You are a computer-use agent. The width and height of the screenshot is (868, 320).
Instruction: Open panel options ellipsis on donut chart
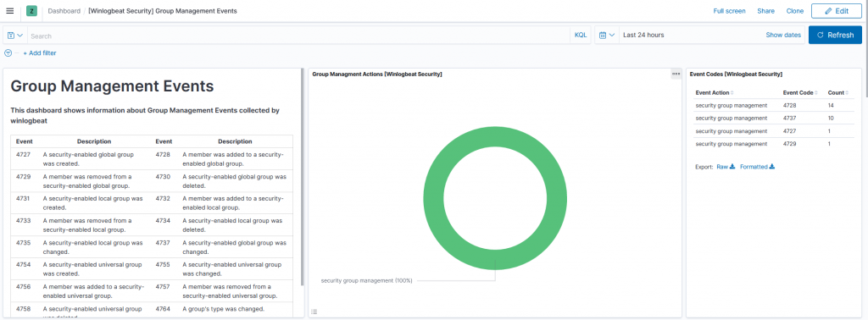pyautogui.click(x=676, y=74)
